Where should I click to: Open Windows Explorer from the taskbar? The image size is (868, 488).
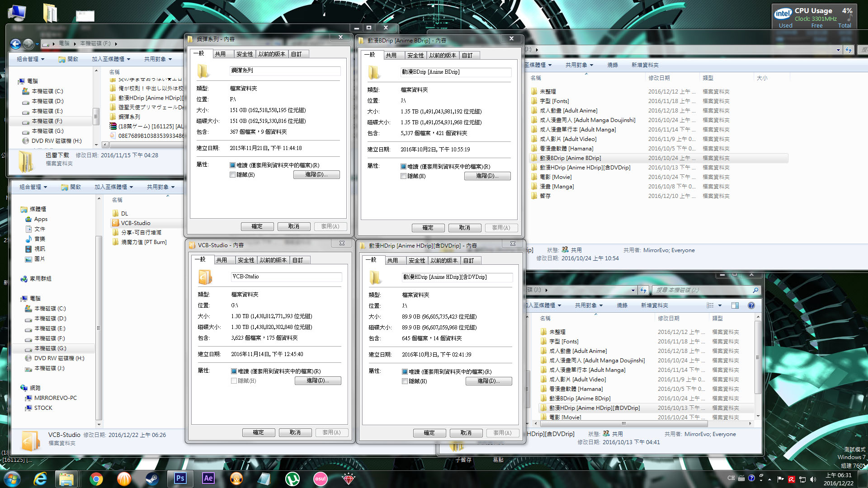click(66, 479)
